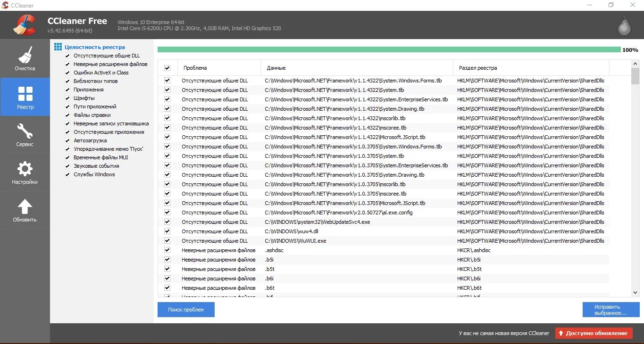
Task: Select the Реестр registry section
Action: click(x=25, y=97)
